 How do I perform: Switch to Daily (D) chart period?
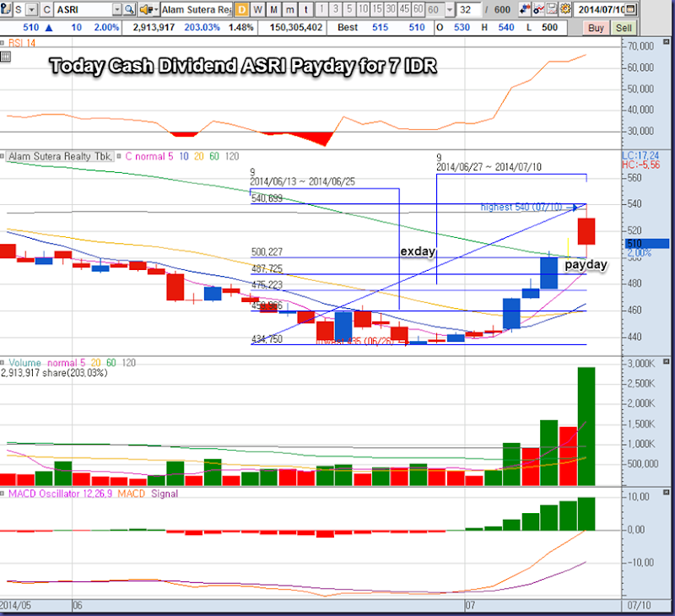tap(242, 9)
